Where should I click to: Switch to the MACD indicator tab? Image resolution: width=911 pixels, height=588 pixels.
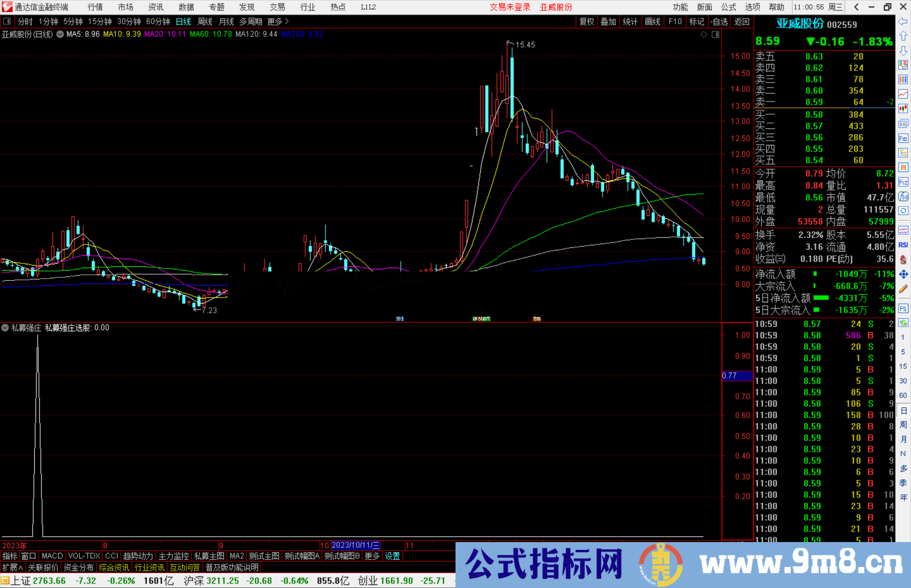coord(52,556)
